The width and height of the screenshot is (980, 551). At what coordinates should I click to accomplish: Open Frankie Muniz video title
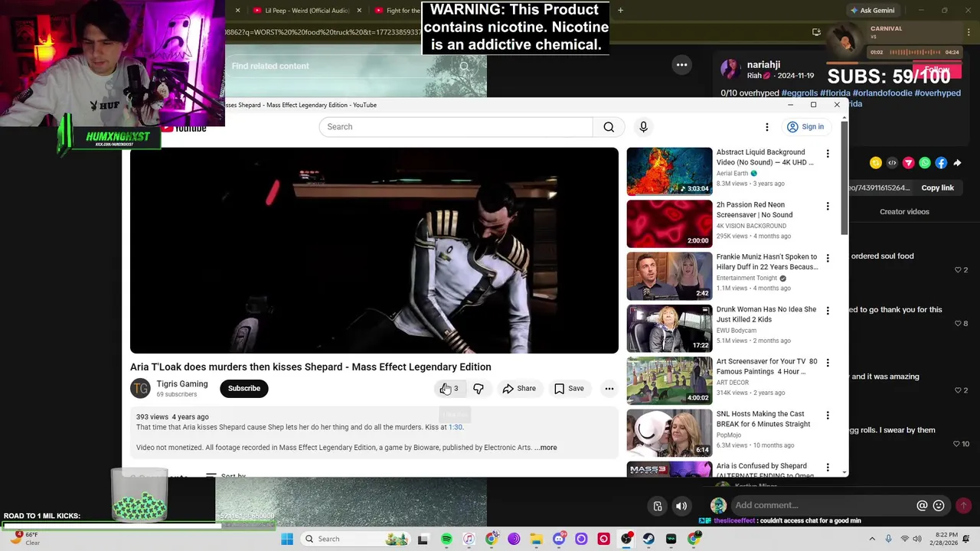766,262
